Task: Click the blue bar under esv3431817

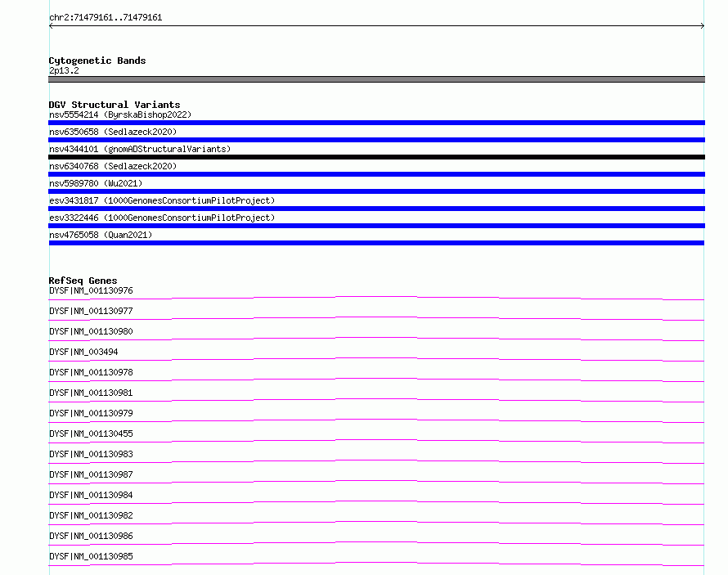Action: [376, 209]
